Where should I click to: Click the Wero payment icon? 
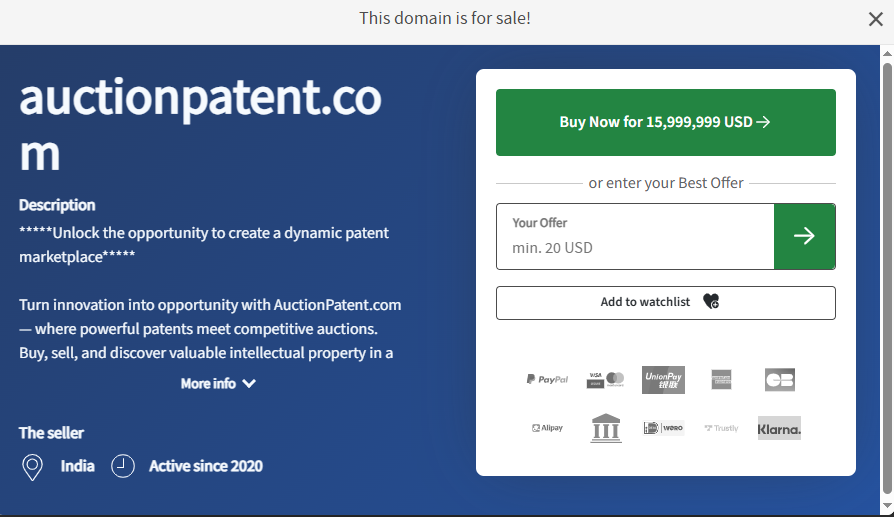tap(663, 428)
